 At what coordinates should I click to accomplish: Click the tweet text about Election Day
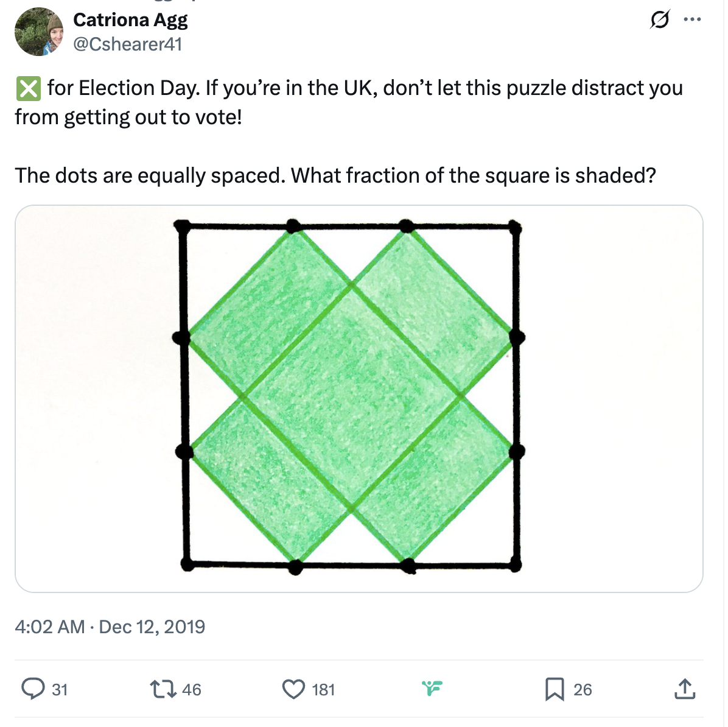pos(349,103)
